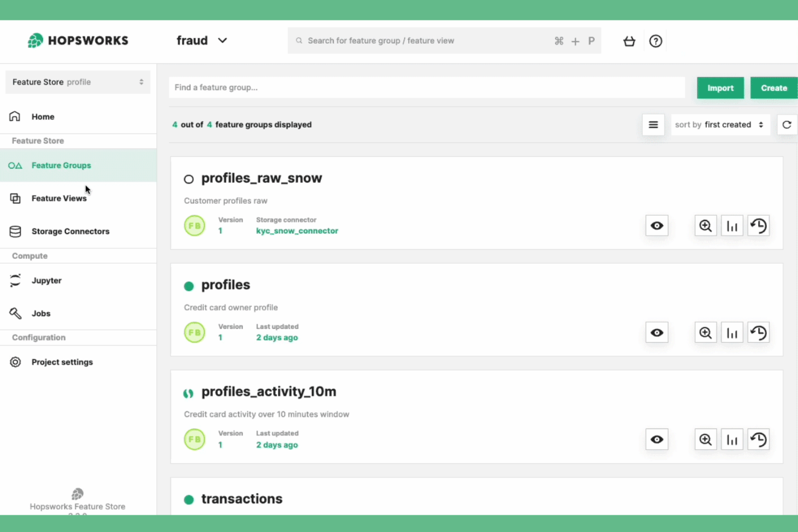Click the Project settings gear icon
Image resolution: width=798 pixels, height=532 pixels.
[15, 362]
